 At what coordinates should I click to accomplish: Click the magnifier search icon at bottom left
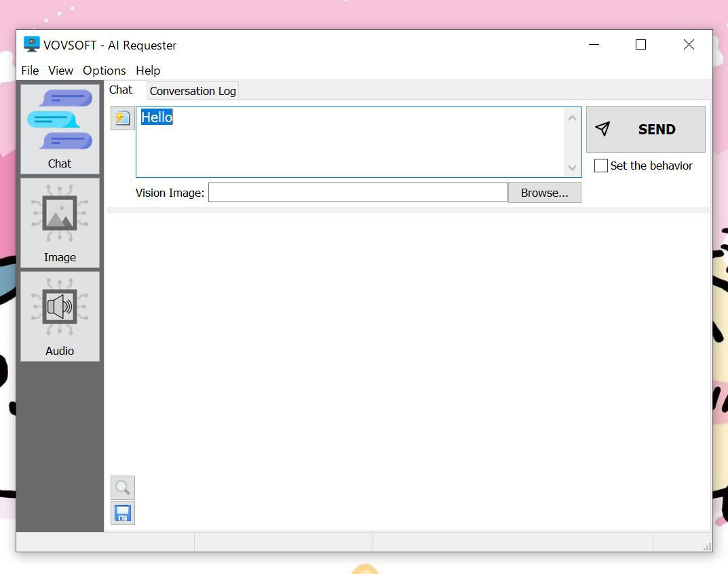pos(122,487)
